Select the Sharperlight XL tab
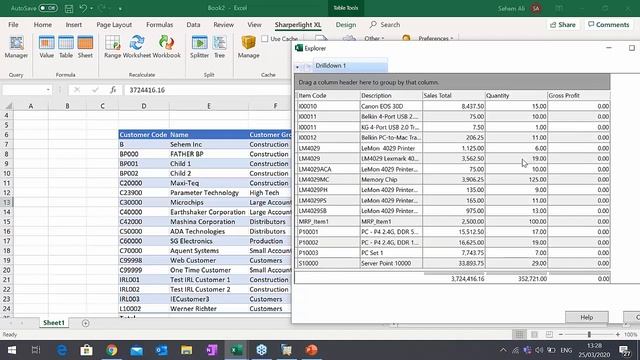This screenshot has width=640, height=360. [298, 24]
